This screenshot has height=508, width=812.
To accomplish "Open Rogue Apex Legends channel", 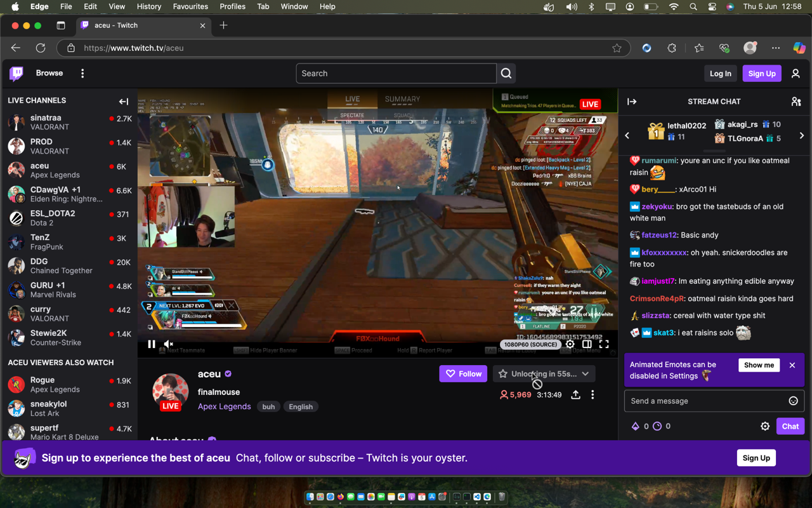I will [x=69, y=385].
